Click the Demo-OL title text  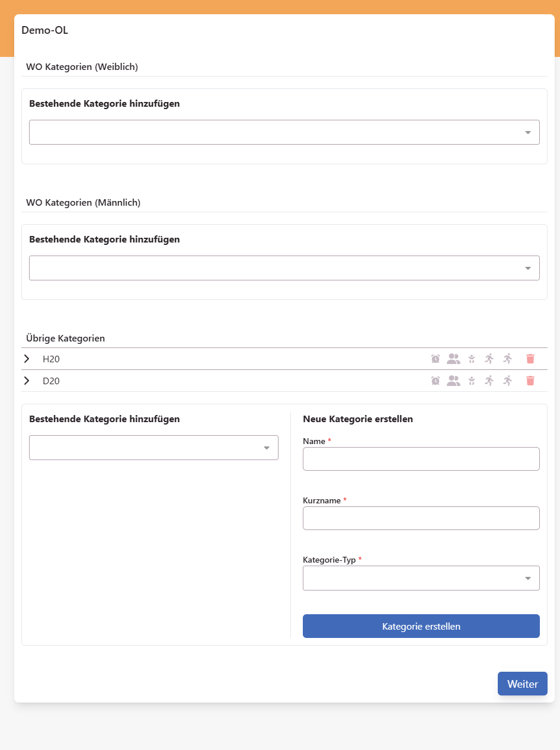coord(44,30)
